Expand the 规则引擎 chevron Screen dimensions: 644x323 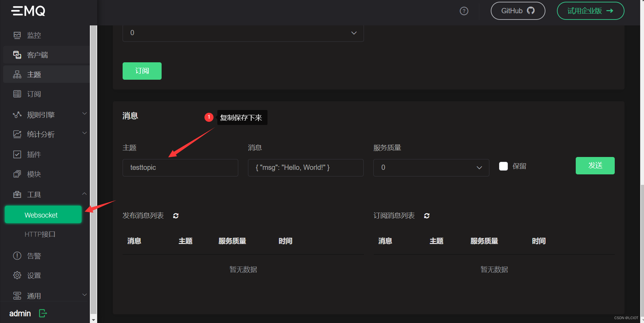click(x=84, y=113)
